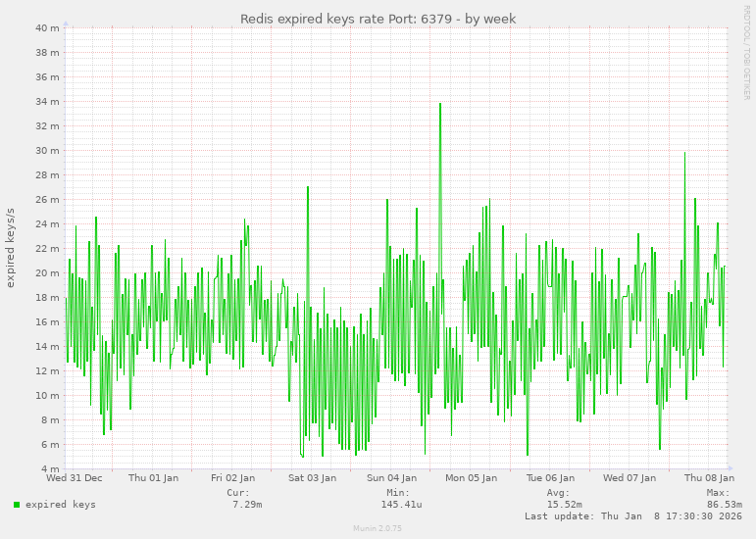Click the 'expired keys/s' vertical axis label
Screen dimensions: 756x539
[x=10, y=248]
